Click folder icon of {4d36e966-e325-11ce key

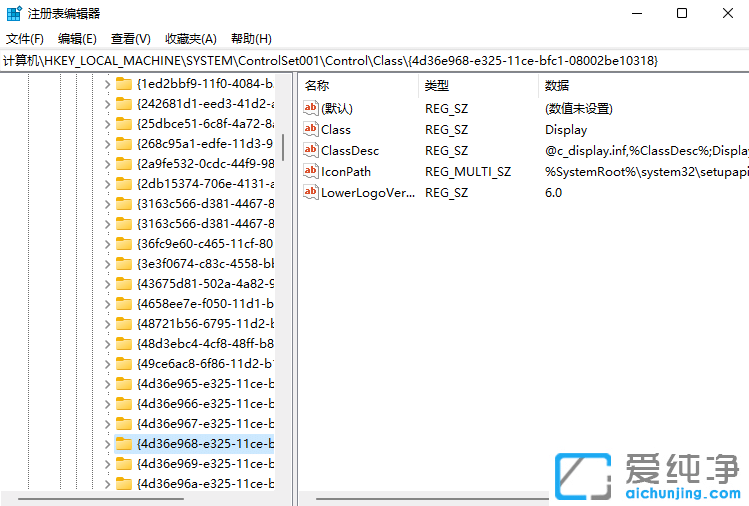tap(124, 404)
